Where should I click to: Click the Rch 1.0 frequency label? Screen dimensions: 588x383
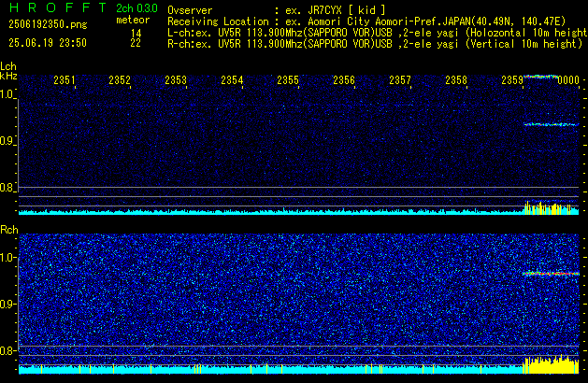click(7, 258)
